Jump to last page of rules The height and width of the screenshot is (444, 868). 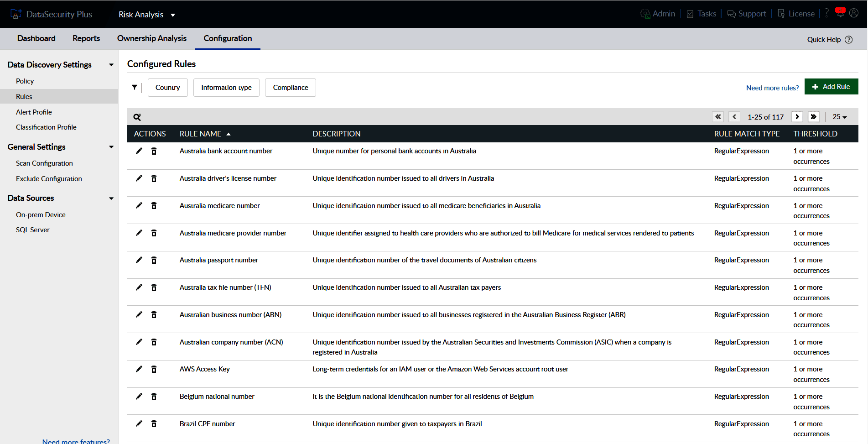(x=813, y=117)
